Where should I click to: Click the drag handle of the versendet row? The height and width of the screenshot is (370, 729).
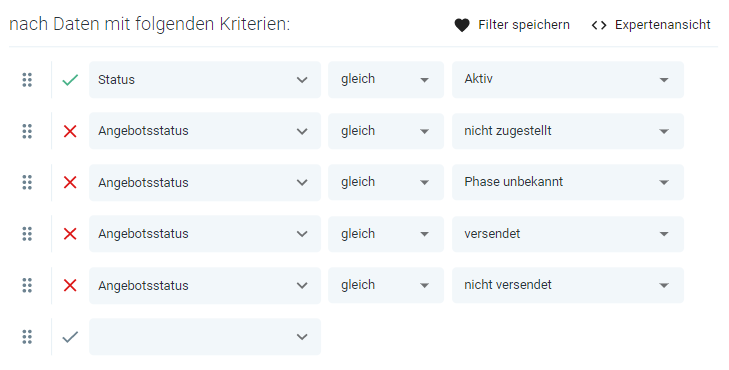(27, 234)
